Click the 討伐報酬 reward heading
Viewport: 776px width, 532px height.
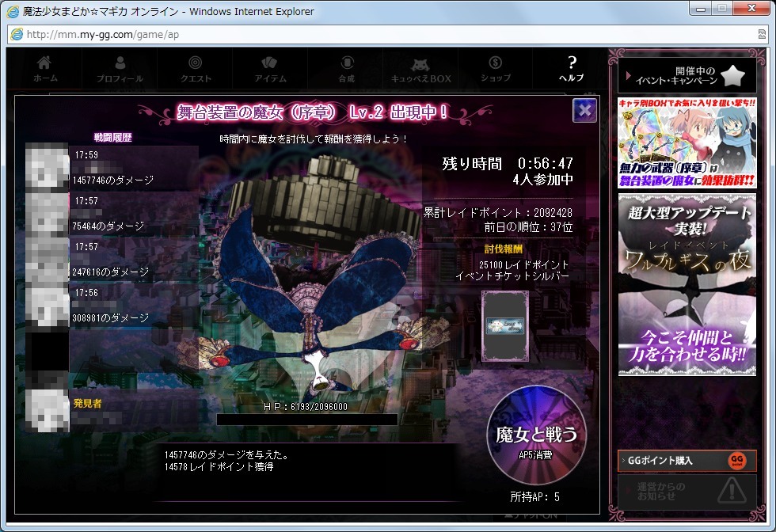[504, 249]
